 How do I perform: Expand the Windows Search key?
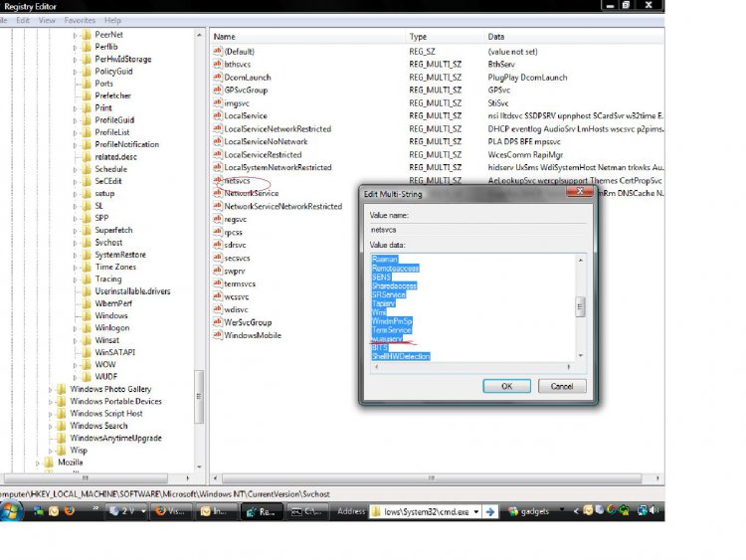tap(50, 426)
